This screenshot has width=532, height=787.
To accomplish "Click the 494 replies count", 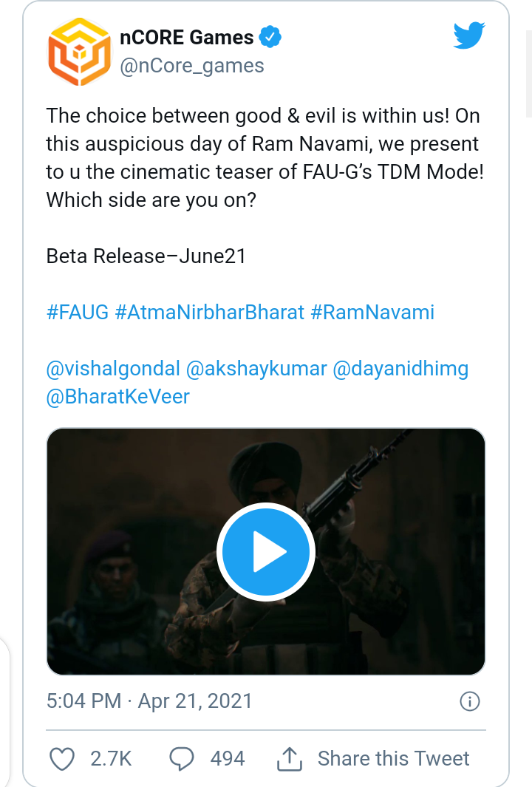I will pyautogui.click(x=228, y=758).
